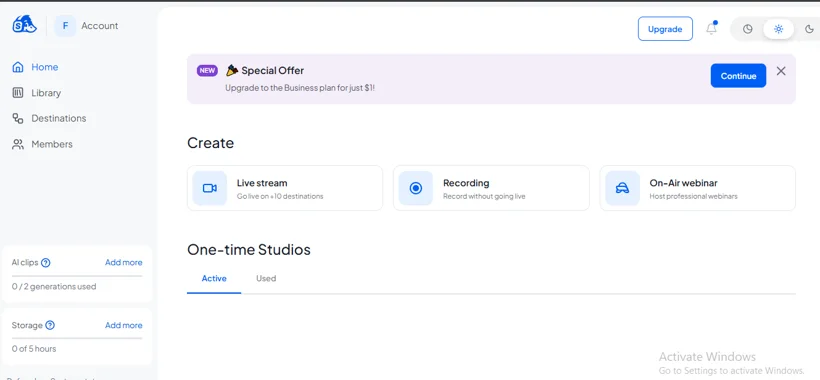Click Add more for Storage
Image resolution: width=820 pixels, height=380 pixels.
click(x=123, y=325)
